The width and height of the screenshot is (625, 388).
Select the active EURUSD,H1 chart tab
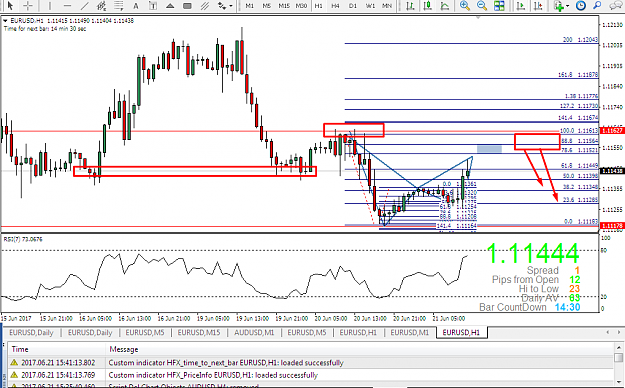coord(461,332)
